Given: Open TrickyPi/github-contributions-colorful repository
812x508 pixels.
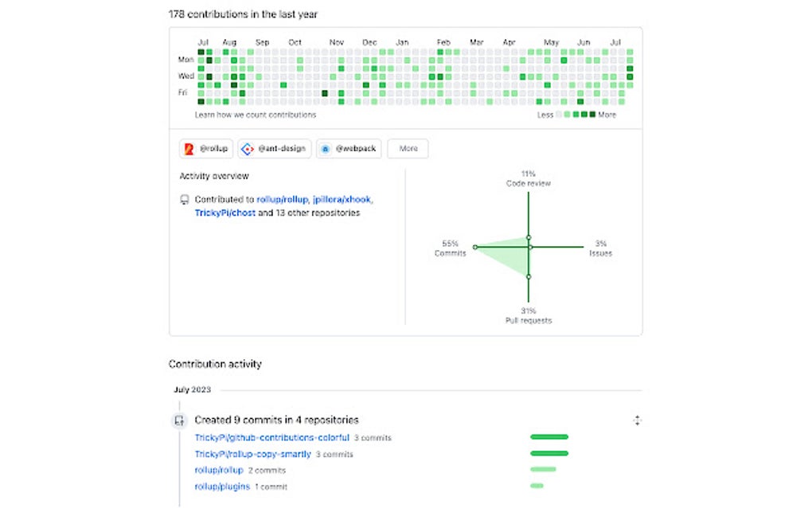Looking at the screenshot, I should coord(271,438).
